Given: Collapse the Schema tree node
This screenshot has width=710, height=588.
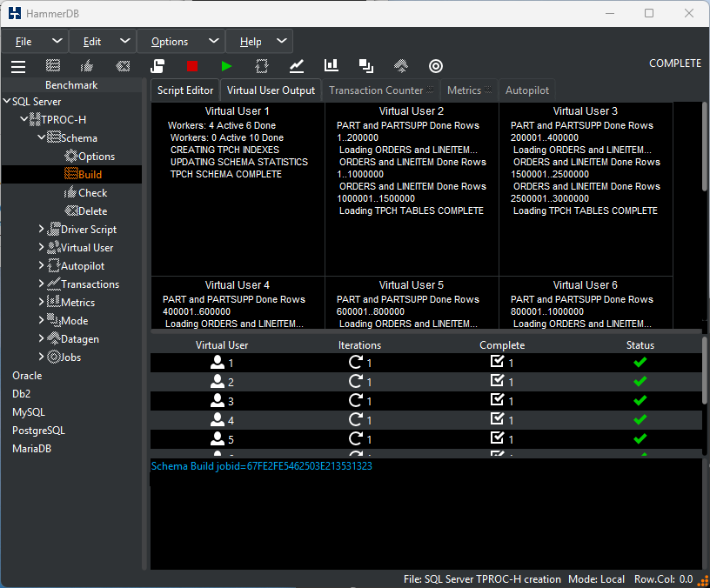Looking at the screenshot, I should point(41,137).
